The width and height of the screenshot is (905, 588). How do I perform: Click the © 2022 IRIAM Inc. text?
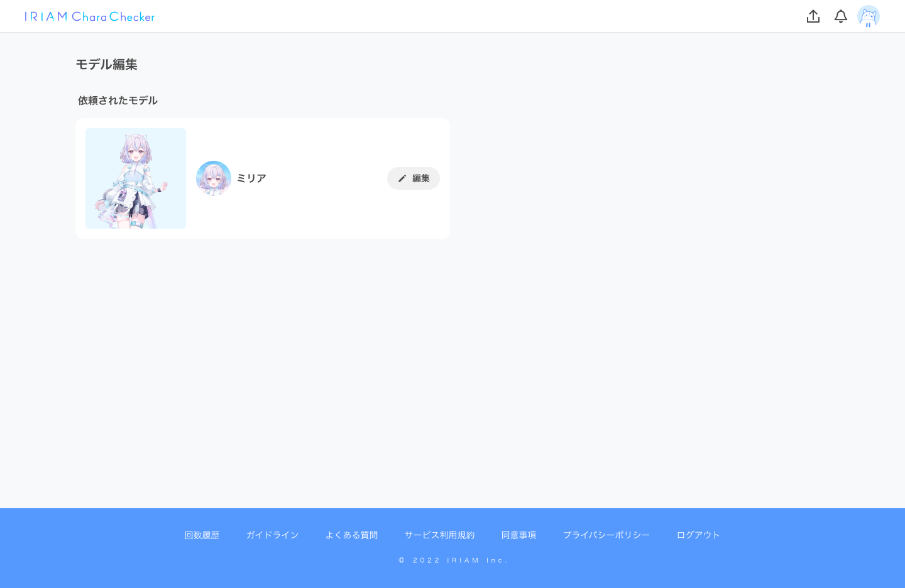(452, 560)
